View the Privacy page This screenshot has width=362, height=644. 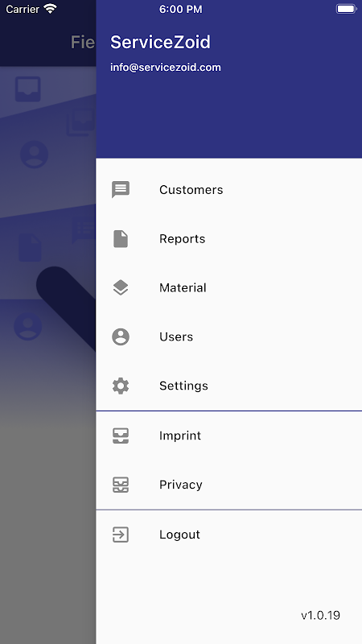point(229,485)
